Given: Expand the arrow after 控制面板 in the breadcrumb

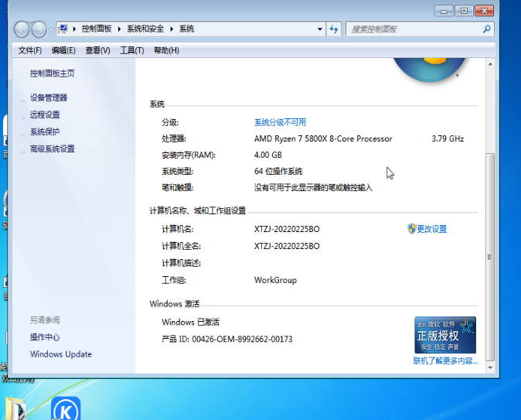Looking at the screenshot, I should click(x=117, y=29).
